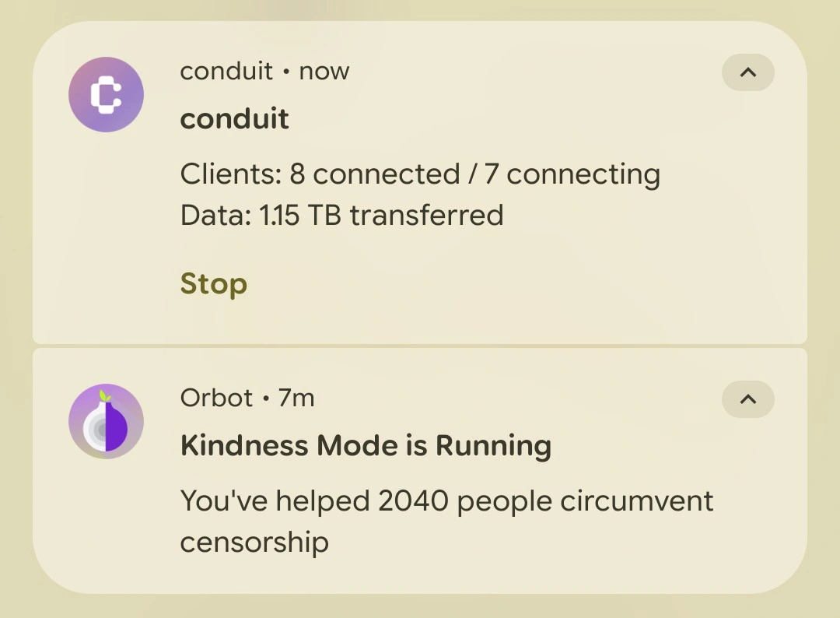Tap the word censorship in Orbot message
The height and width of the screenshot is (618, 840).
click(254, 543)
